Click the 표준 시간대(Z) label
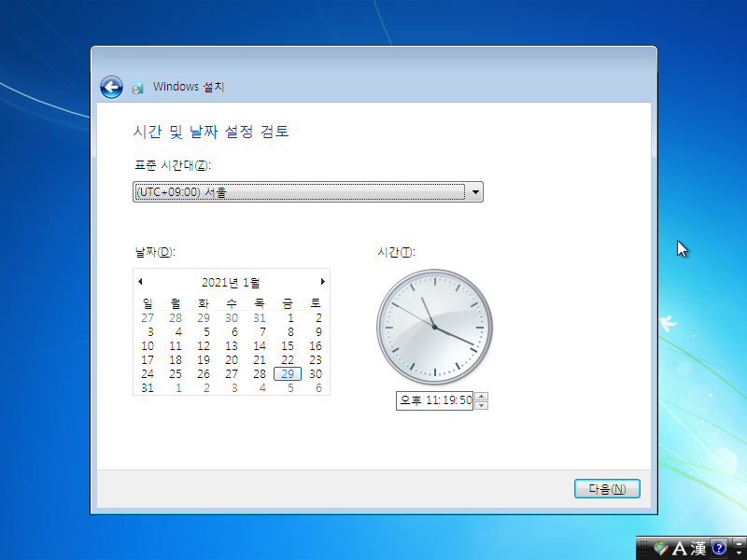Image resolution: width=747 pixels, height=560 pixels. [x=173, y=165]
